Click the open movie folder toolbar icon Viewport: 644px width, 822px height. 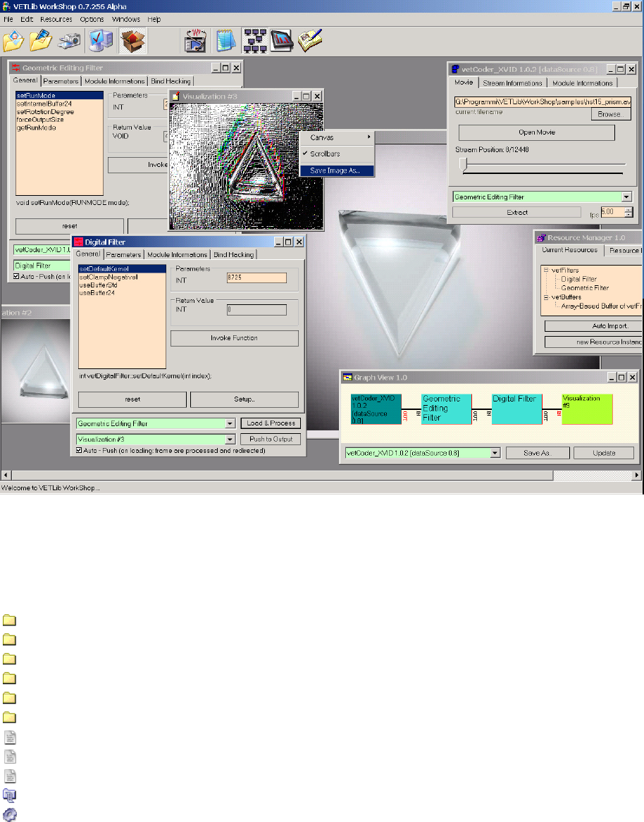point(42,41)
